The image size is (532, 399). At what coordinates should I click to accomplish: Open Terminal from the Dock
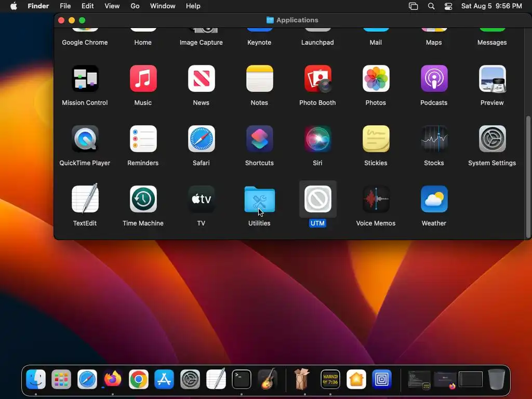point(241,379)
